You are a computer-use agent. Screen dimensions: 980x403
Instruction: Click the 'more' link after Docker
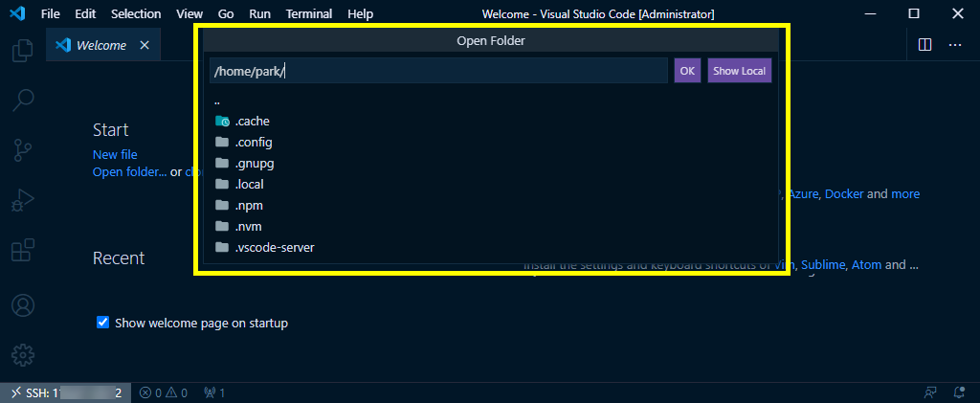coord(905,193)
